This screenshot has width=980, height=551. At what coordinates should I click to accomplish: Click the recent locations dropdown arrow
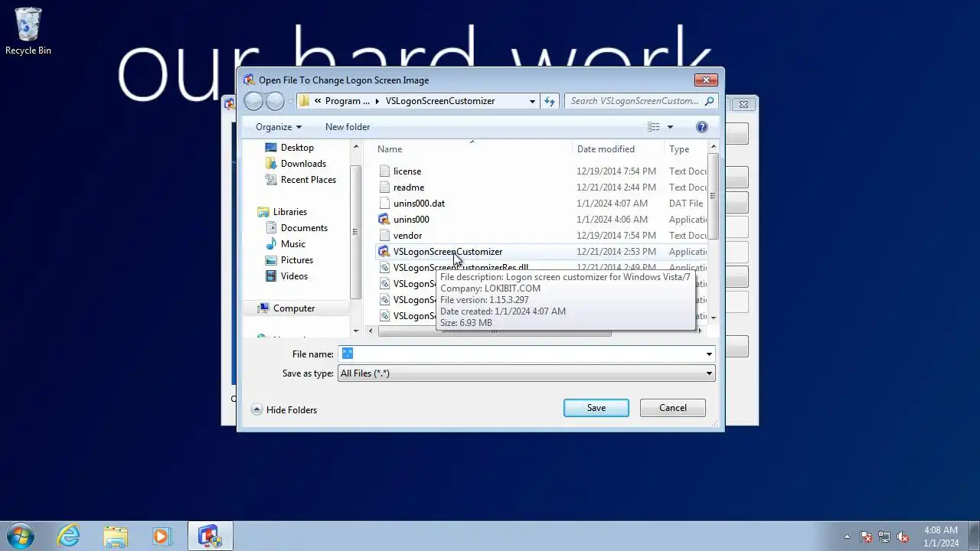[290, 101]
